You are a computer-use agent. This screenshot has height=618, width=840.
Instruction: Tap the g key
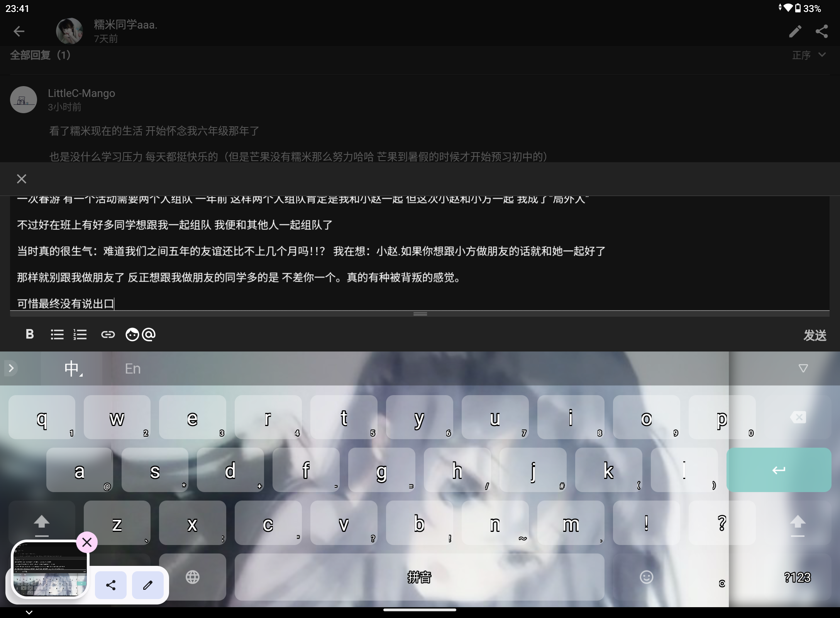point(381,470)
